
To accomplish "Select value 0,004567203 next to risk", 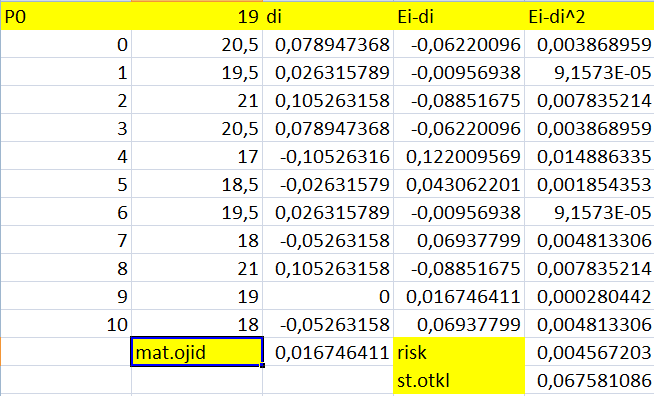I will (589, 352).
